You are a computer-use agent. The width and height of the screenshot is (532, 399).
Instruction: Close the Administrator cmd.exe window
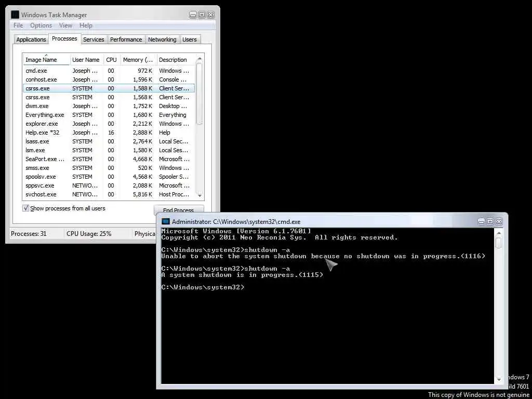point(499,221)
